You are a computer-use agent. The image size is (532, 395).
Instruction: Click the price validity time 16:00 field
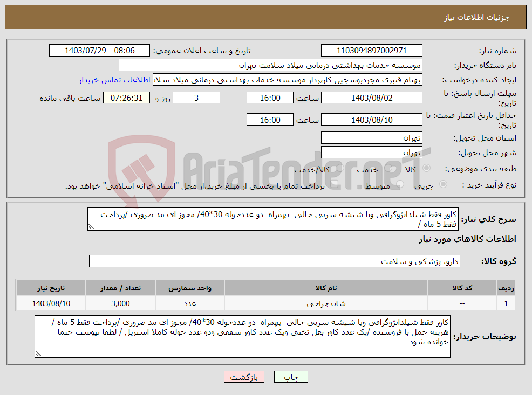[x=270, y=120]
